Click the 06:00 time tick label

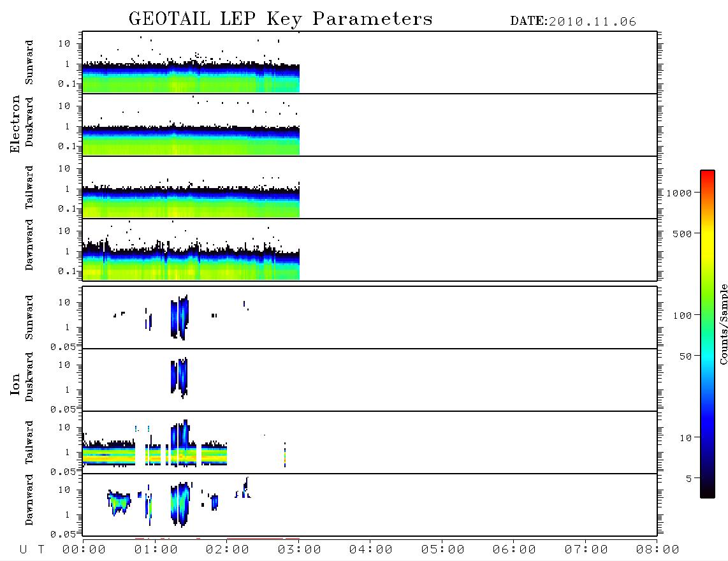514,550
